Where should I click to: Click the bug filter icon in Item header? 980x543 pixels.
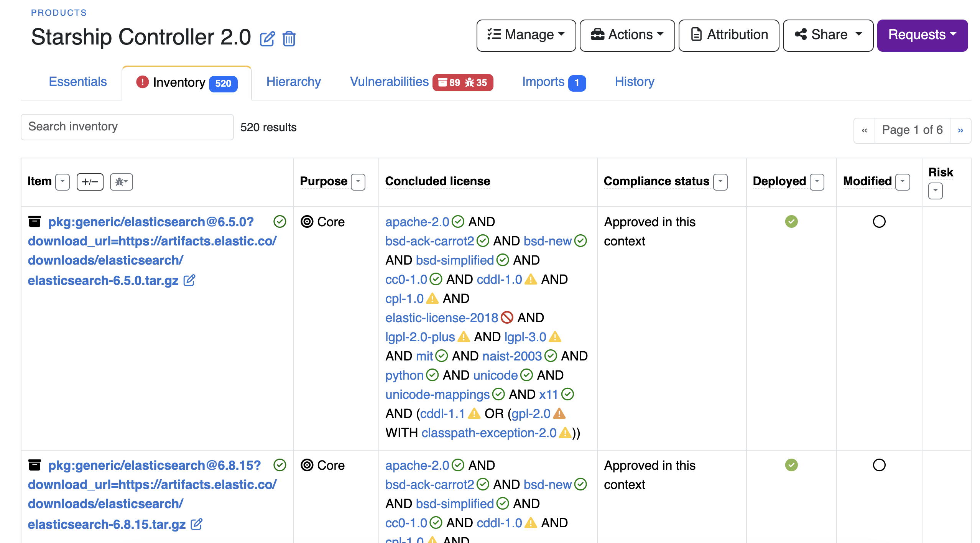pyautogui.click(x=121, y=182)
